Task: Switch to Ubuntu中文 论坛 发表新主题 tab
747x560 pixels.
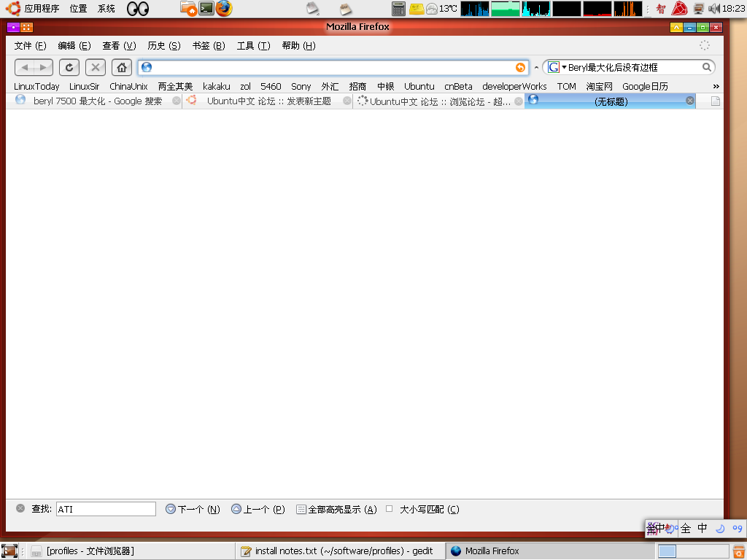Action: click(268, 101)
